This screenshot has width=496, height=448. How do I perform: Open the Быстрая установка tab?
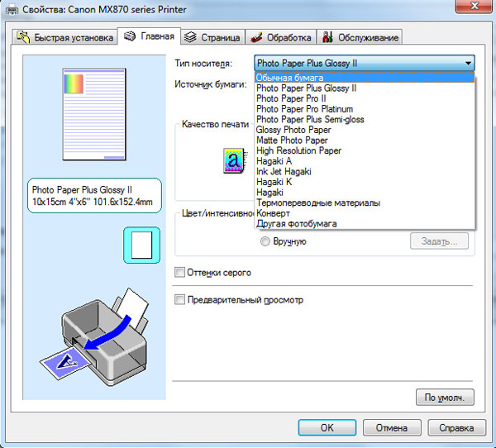(x=64, y=37)
